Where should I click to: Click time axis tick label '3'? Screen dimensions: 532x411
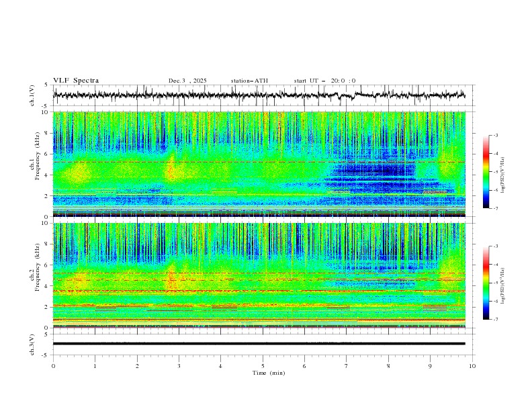point(179,366)
